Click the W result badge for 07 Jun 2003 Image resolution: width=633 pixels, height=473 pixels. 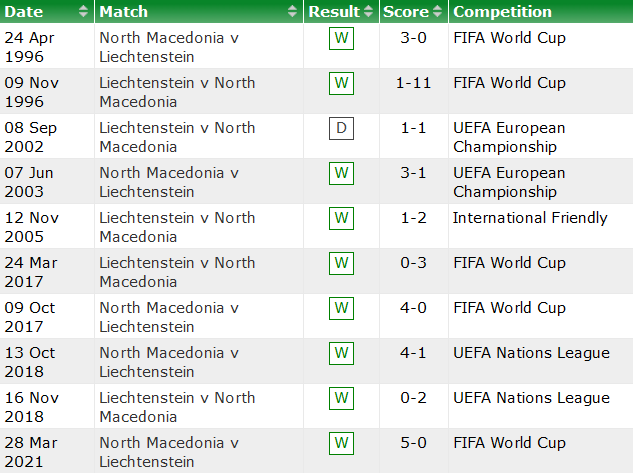(342, 174)
